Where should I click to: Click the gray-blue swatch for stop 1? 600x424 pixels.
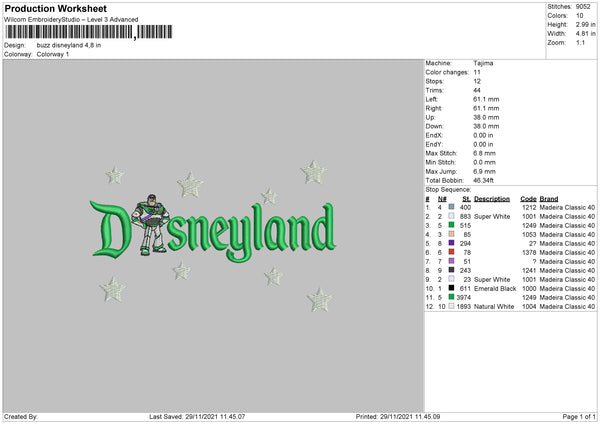[451, 207]
